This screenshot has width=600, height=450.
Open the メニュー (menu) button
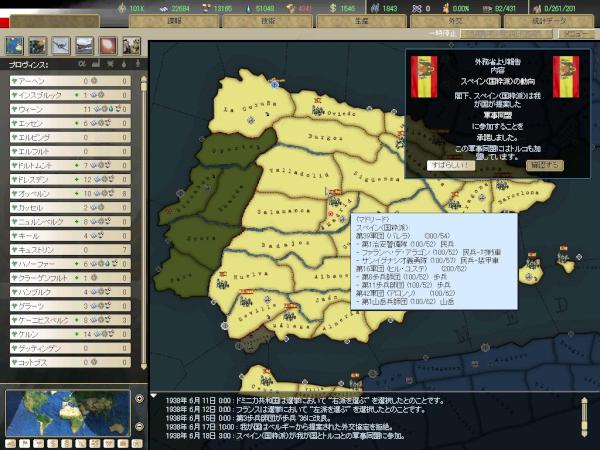tap(576, 34)
